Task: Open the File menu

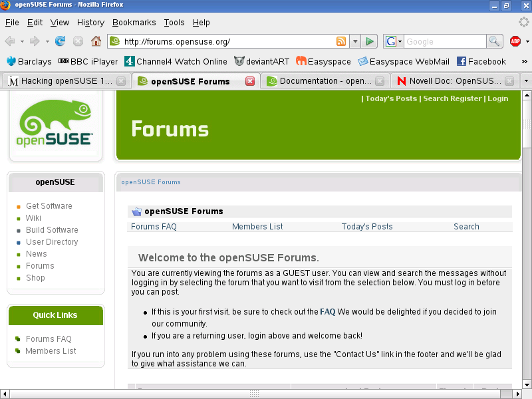Action: click(12, 23)
